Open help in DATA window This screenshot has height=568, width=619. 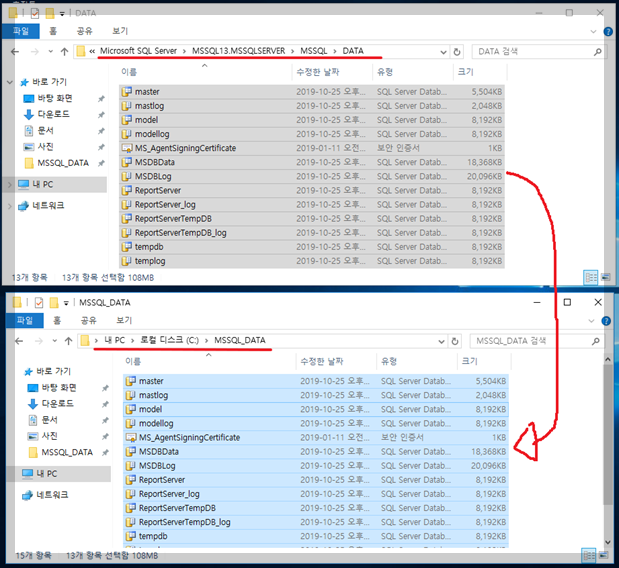tap(608, 32)
